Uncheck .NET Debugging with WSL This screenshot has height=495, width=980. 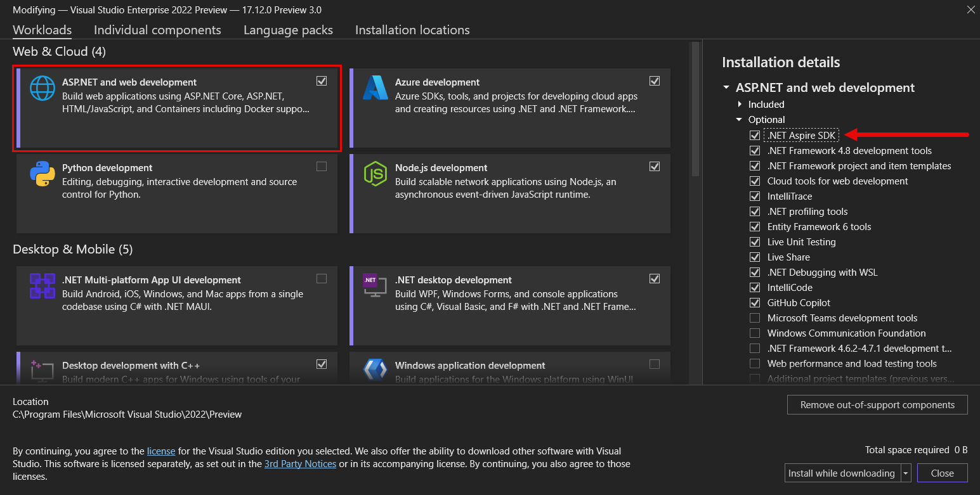point(755,273)
